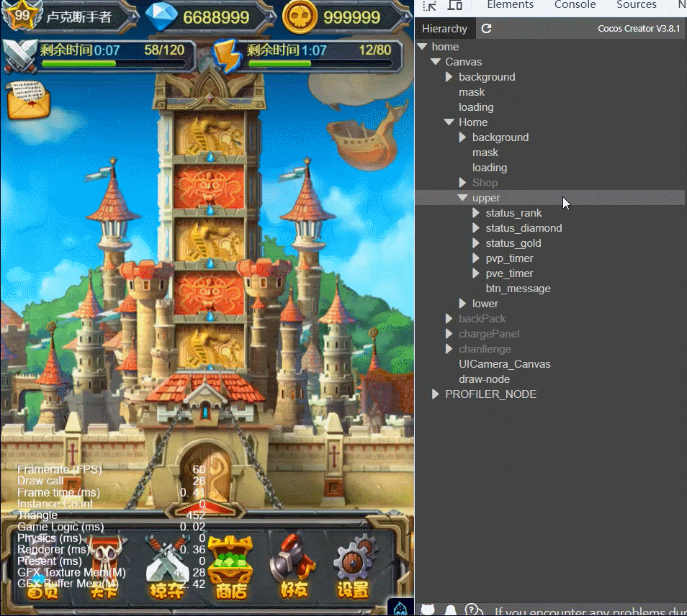The width and height of the screenshot is (687, 616).
Task: Switch to the Sources tab
Action: (636, 5)
